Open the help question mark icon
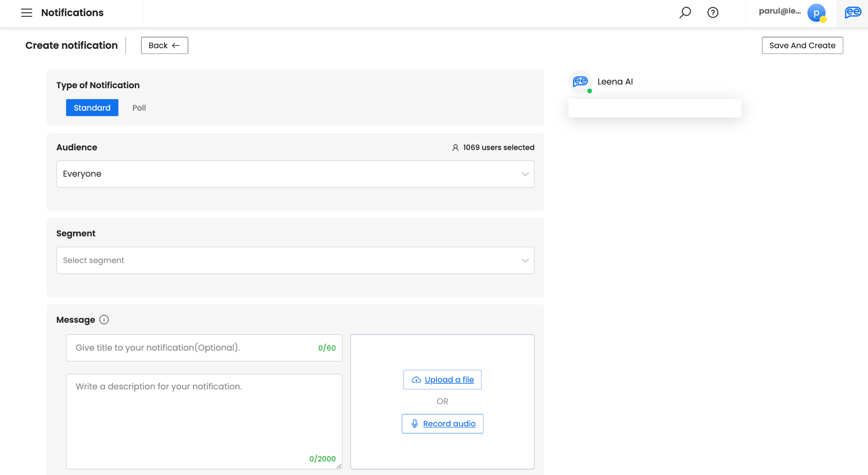The width and height of the screenshot is (868, 475). tap(713, 13)
